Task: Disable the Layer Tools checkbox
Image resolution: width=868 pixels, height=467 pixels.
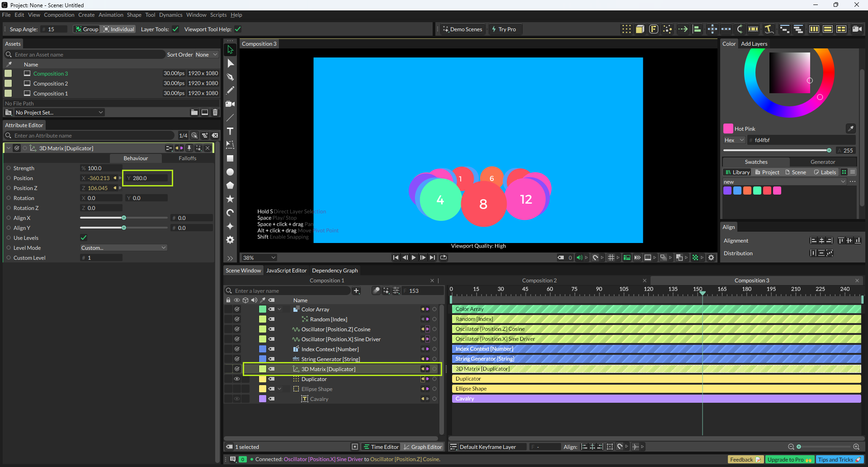Action: [175, 29]
